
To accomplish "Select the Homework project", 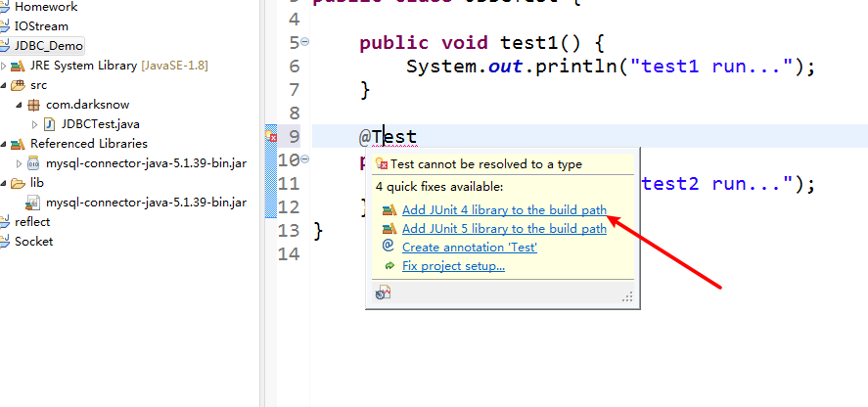I will (46, 7).
